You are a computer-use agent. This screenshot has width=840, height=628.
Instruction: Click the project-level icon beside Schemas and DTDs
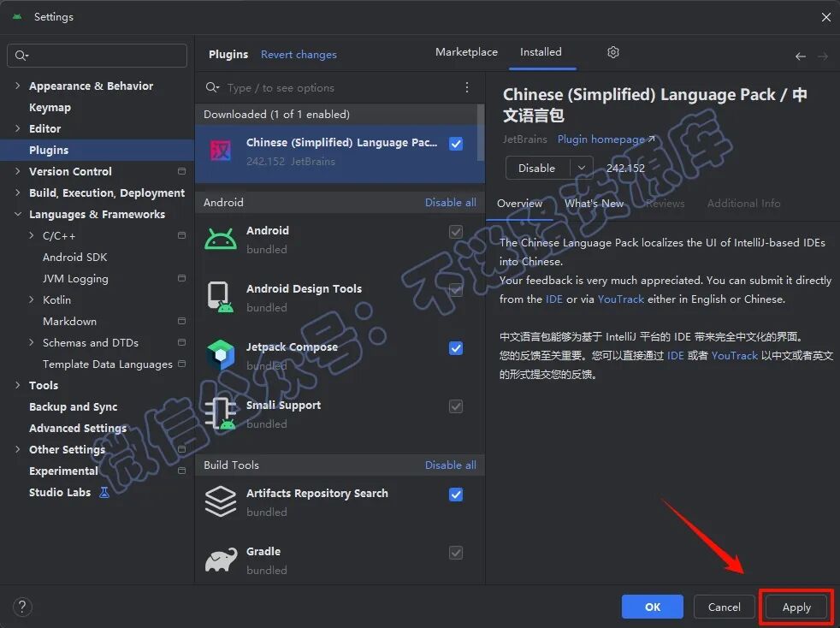click(181, 342)
